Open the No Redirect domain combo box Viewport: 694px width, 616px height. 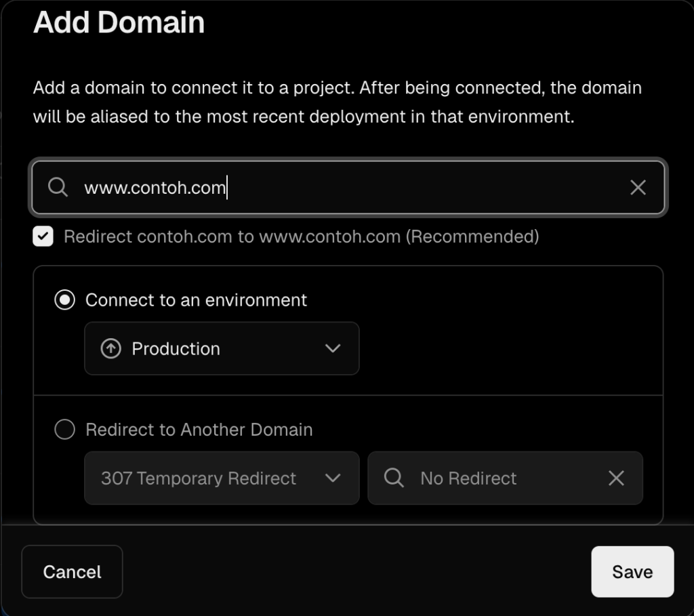[x=504, y=478]
